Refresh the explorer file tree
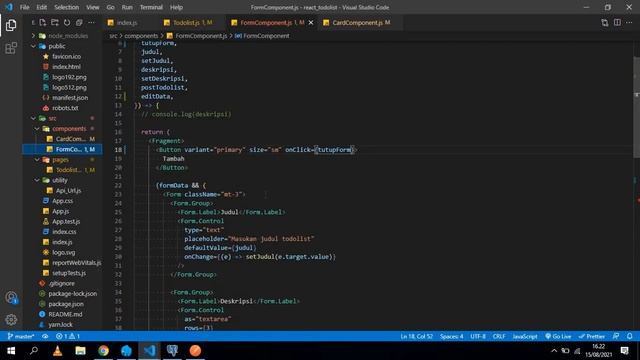 click(x=67, y=23)
